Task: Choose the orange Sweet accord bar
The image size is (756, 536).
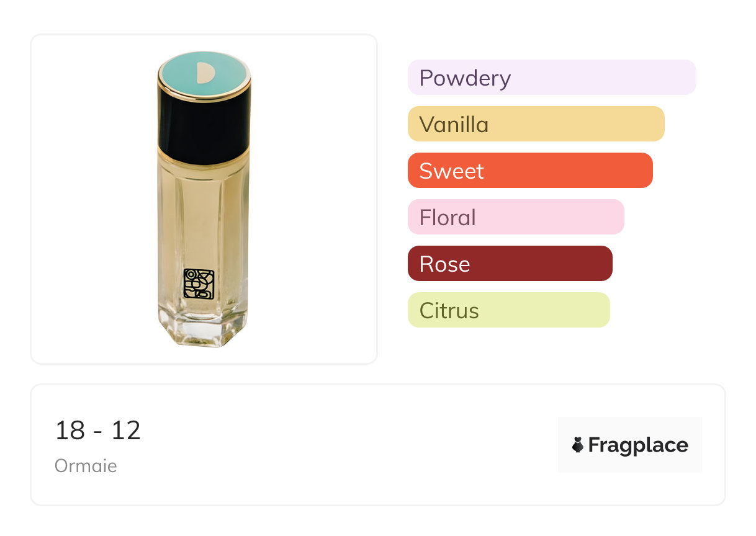Action: pyautogui.click(x=529, y=171)
